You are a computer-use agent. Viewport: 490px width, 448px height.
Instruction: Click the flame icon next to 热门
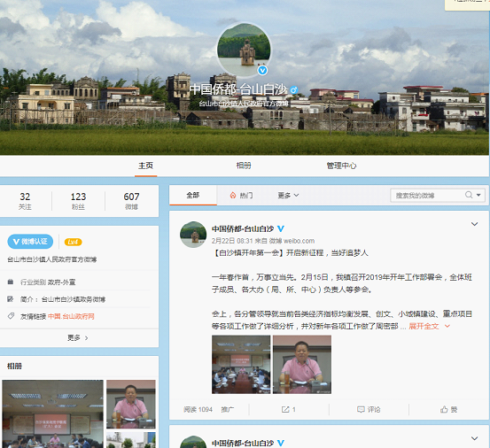(233, 196)
